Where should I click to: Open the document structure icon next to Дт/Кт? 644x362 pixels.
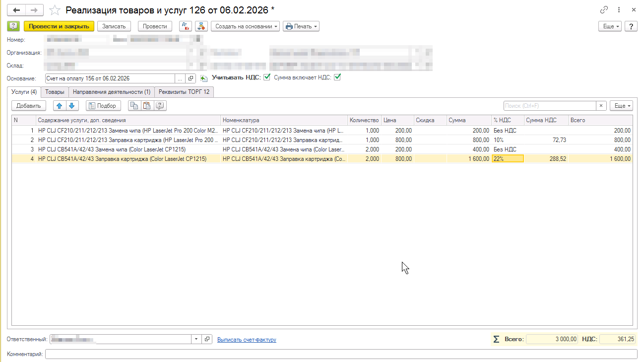click(x=201, y=26)
